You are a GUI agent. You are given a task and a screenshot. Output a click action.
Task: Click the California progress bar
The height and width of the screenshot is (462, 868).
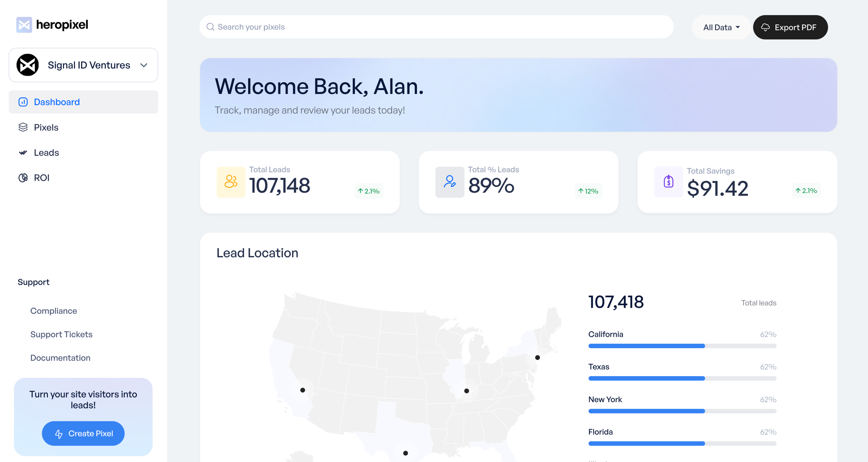[682, 346]
